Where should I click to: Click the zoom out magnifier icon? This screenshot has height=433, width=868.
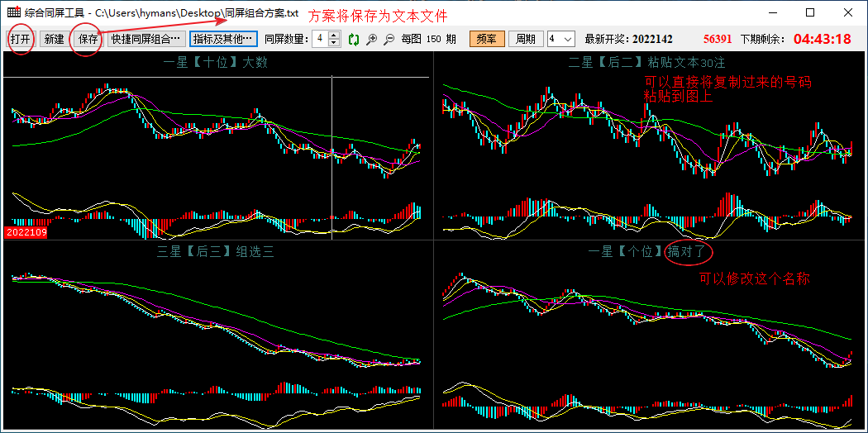click(x=389, y=39)
